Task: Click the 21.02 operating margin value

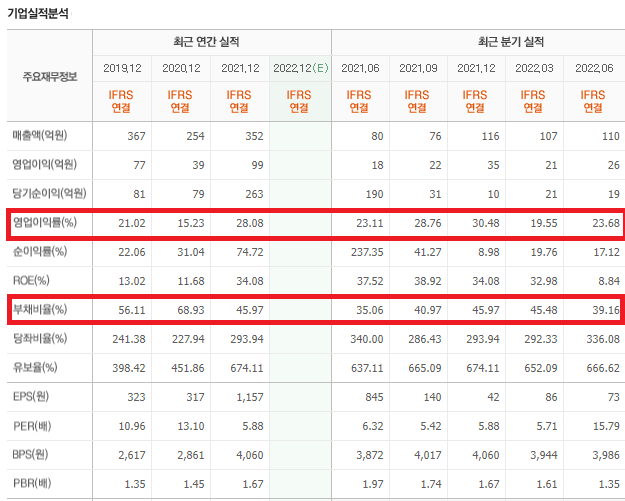Action: pyautogui.click(x=132, y=223)
